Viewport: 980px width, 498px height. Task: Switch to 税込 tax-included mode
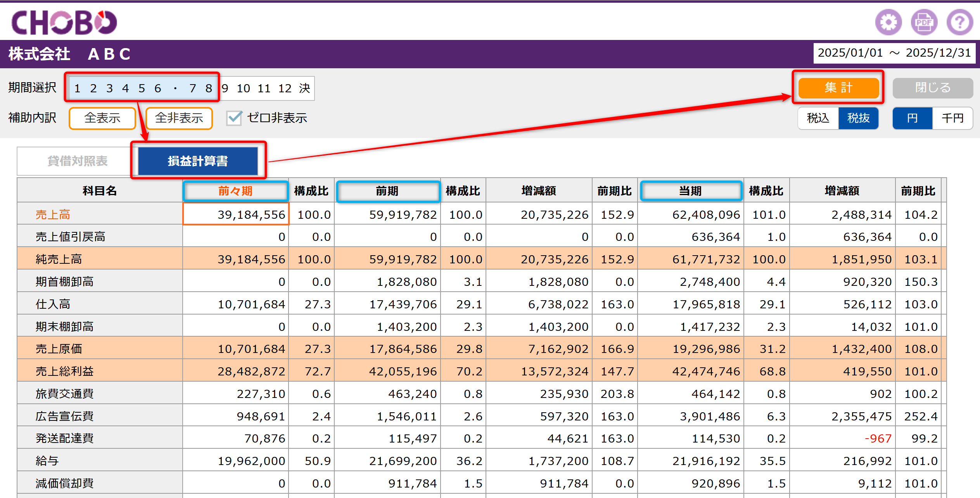click(x=818, y=118)
